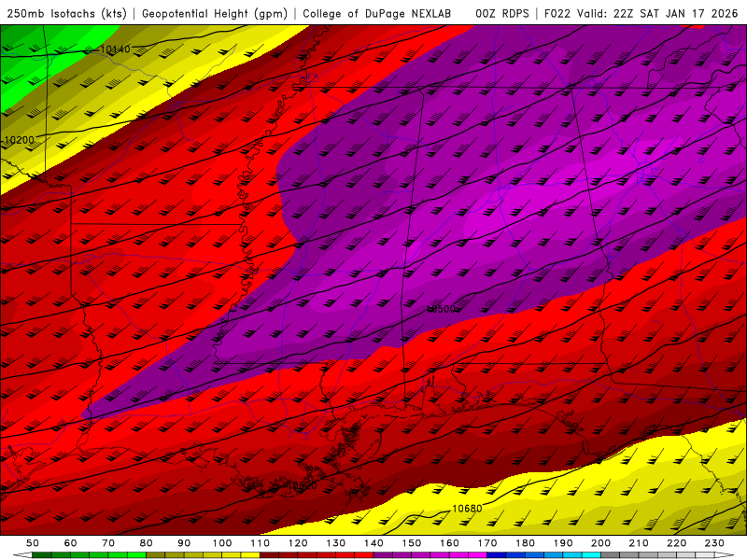Click the 210 value on the color scale
747x560 pixels.
[639, 543]
